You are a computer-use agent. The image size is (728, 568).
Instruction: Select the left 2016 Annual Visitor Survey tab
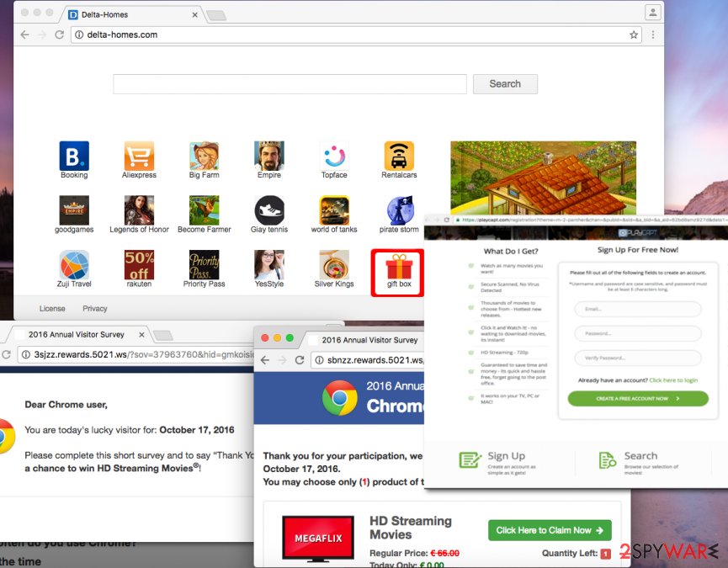tap(77, 335)
